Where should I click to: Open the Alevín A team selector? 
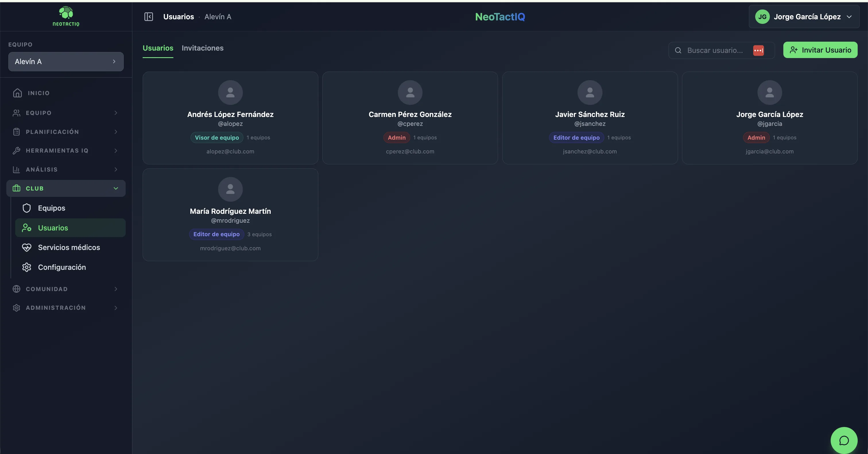[x=66, y=61]
